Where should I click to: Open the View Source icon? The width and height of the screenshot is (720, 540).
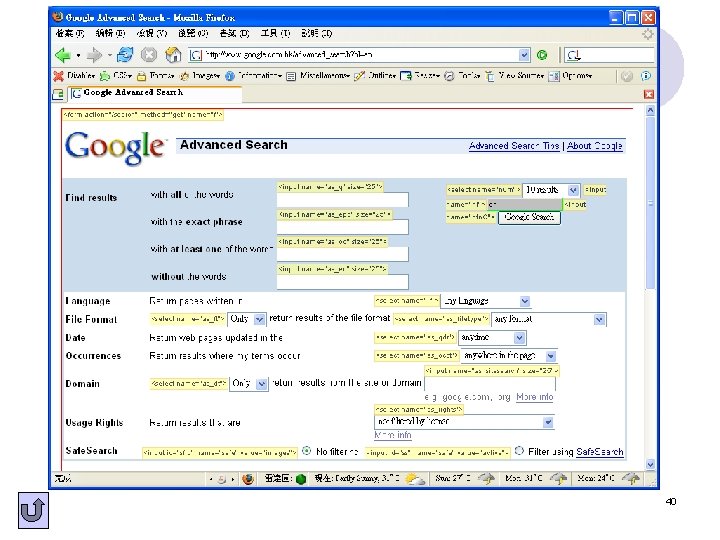(490, 76)
